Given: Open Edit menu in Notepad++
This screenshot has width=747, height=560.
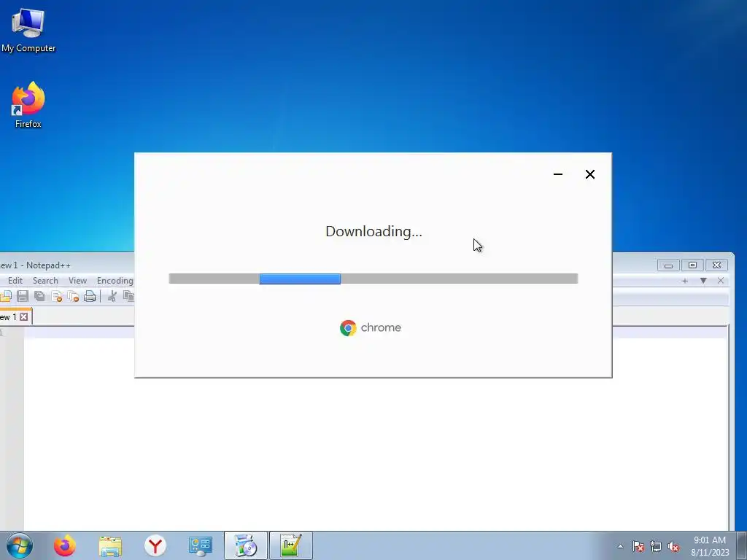Looking at the screenshot, I should (x=15, y=281).
